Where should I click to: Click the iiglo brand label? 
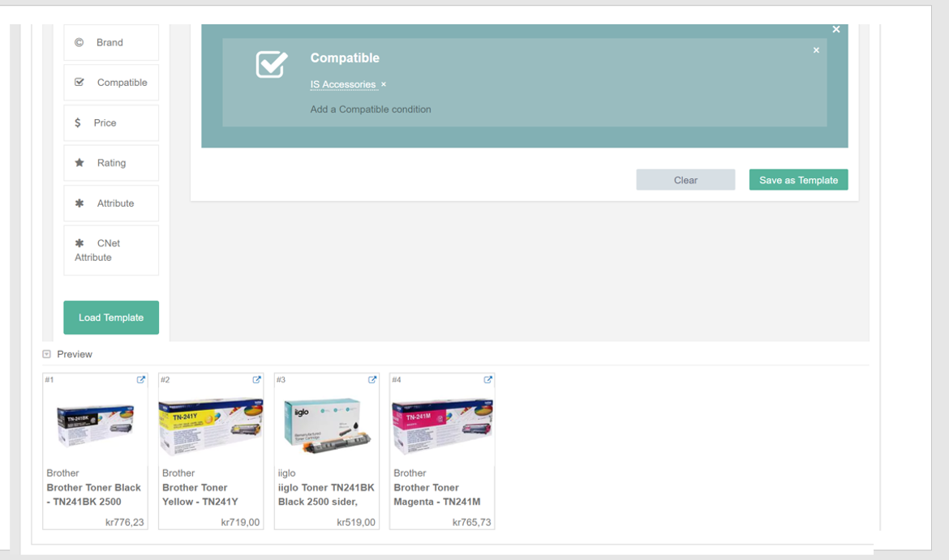click(x=287, y=473)
